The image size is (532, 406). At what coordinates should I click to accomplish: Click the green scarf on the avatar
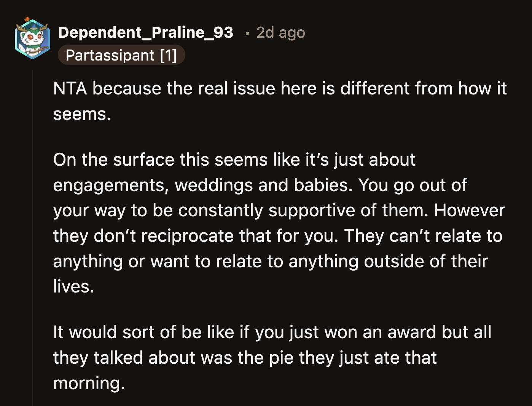[34, 46]
